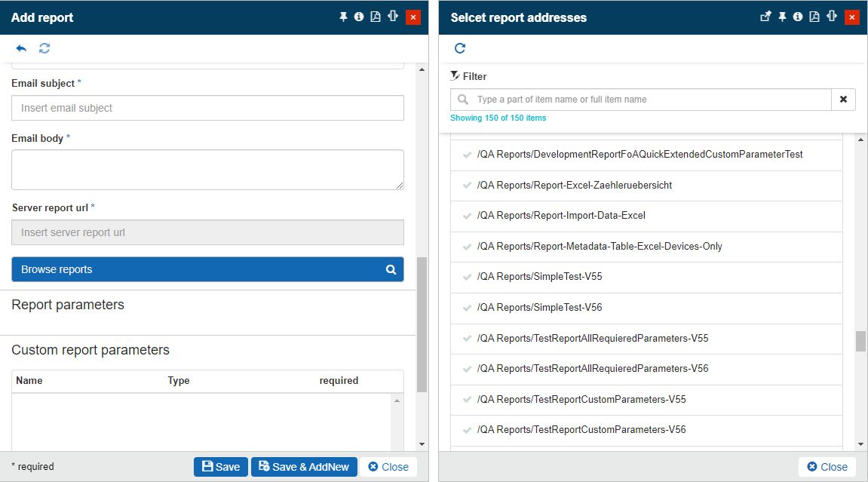Viewport: 868px width, 482px height.
Task: Click the Filter funnel icon
Action: 454,76
